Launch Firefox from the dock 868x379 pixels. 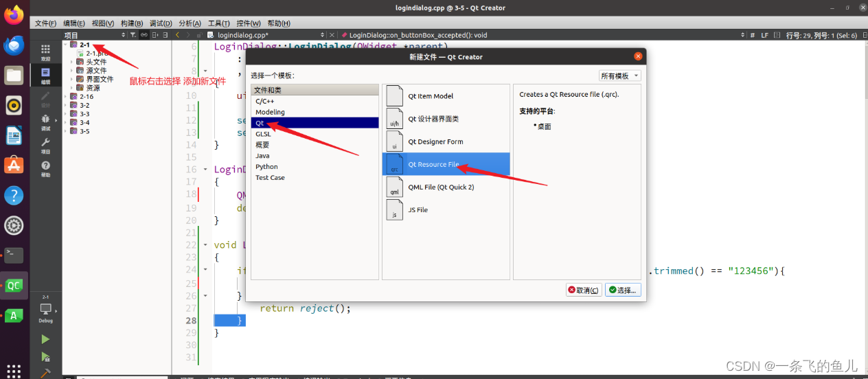[14, 14]
